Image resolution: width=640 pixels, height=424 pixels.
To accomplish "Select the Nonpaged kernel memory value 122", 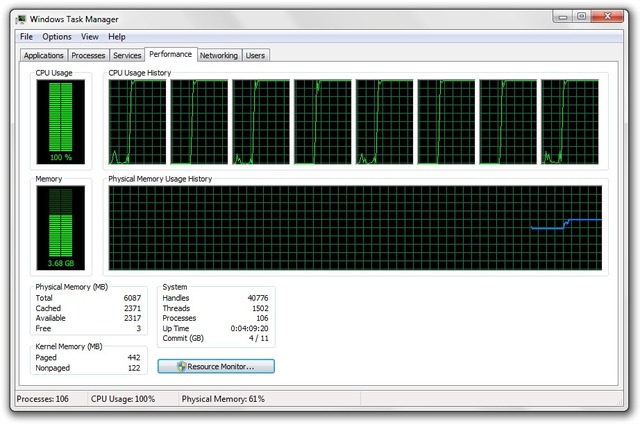I will 134,368.
